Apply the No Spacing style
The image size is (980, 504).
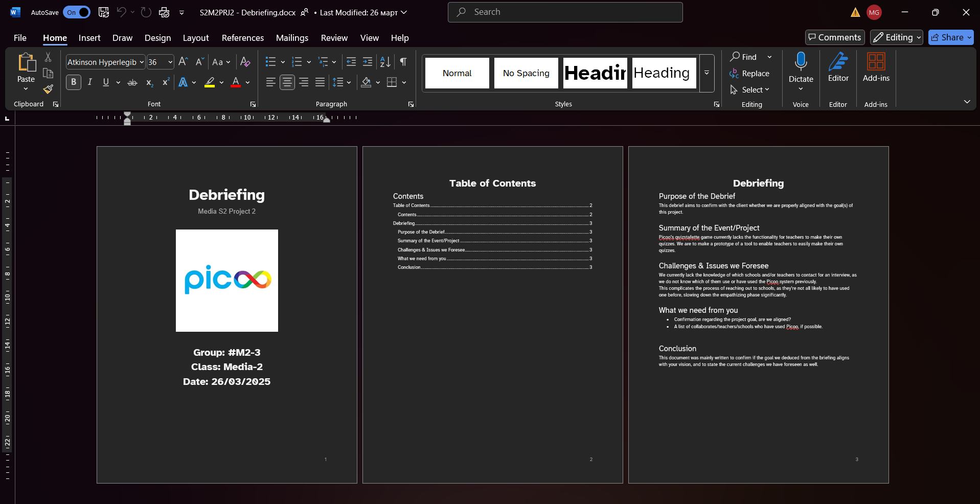coord(526,73)
